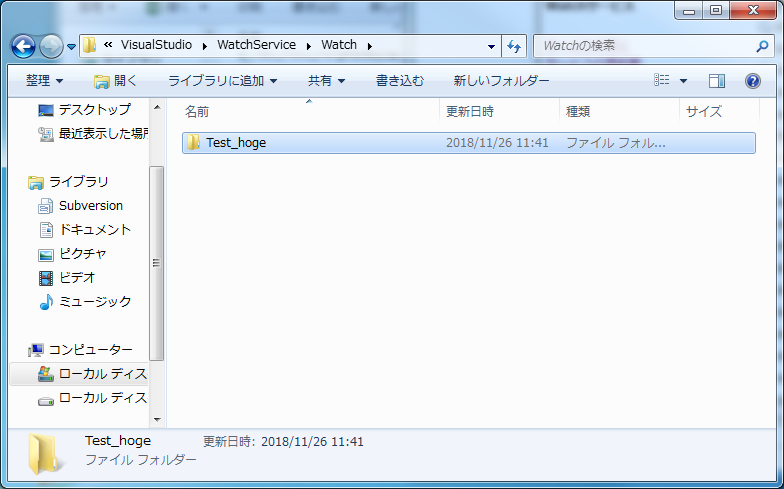Screen dimensions: 784x489
Task: Click the navigation pane scroll up arrow
Action: (157, 108)
